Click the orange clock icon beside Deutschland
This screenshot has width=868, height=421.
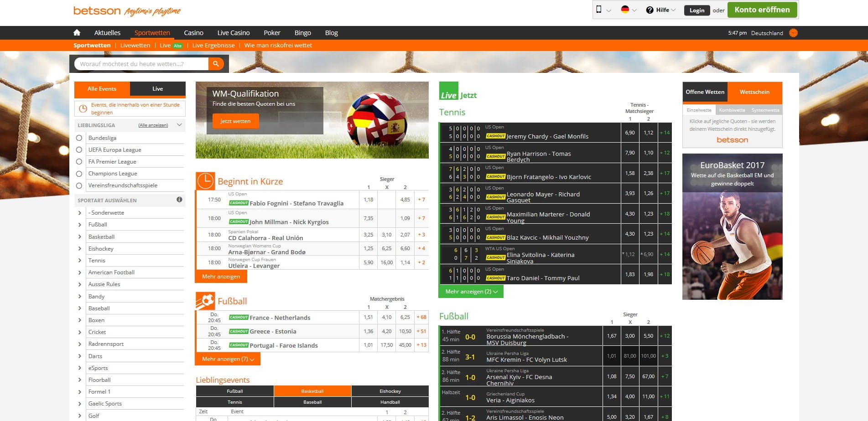(793, 33)
